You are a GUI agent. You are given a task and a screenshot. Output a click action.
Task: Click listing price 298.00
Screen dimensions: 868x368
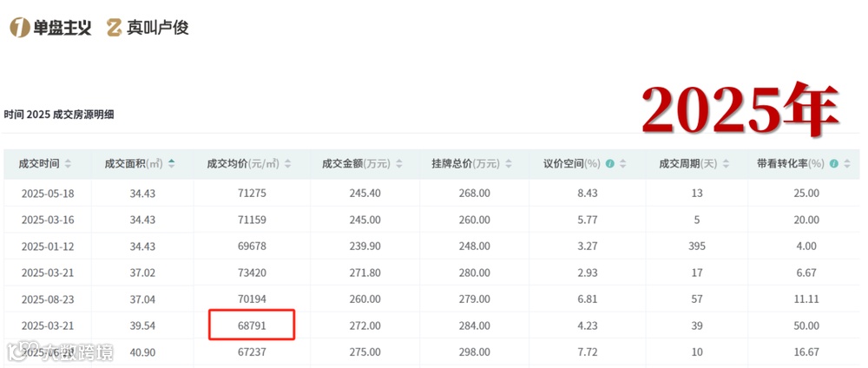[x=475, y=352]
